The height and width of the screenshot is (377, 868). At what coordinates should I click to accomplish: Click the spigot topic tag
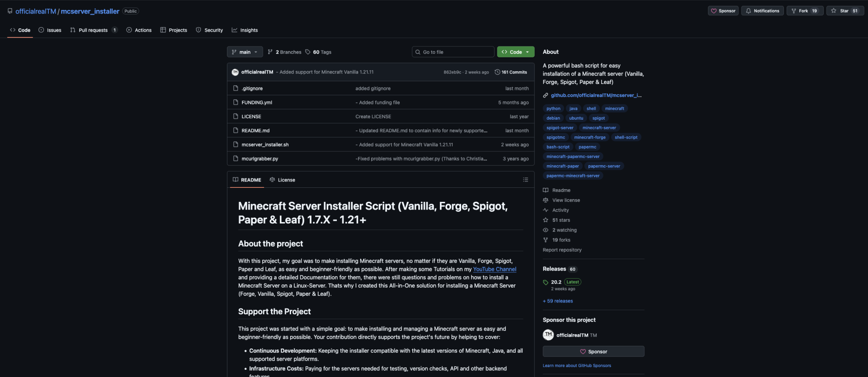tap(599, 118)
